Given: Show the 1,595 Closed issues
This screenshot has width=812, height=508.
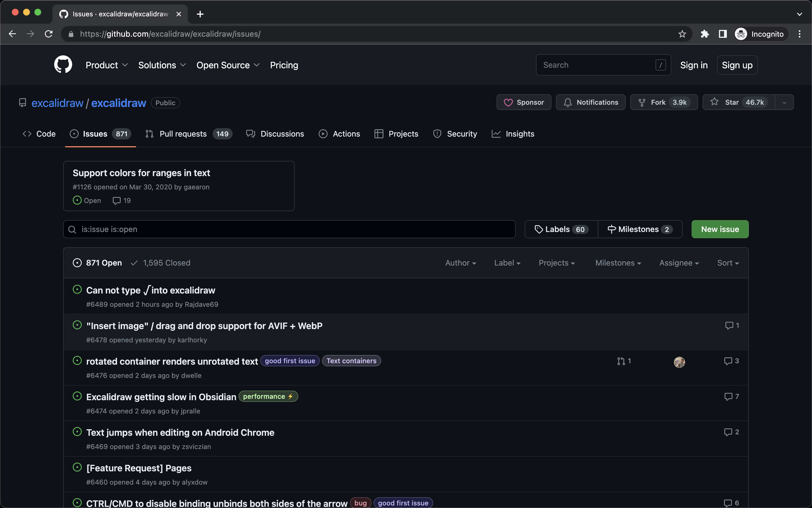Looking at the screenshot, I should tap(160, 263).
